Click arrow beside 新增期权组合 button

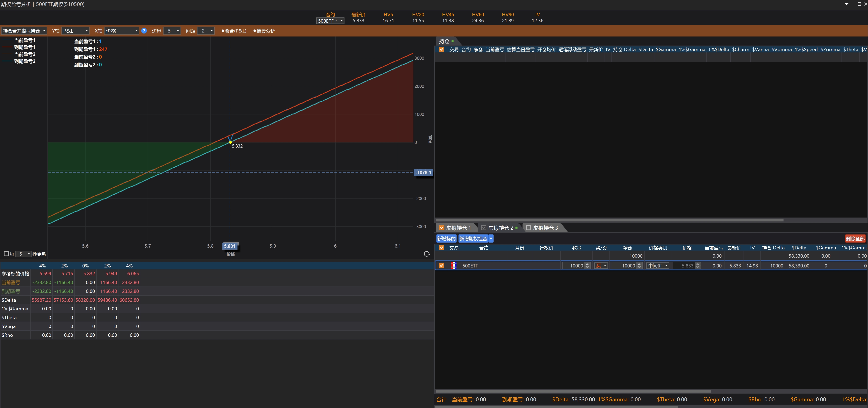click(491, 239)
